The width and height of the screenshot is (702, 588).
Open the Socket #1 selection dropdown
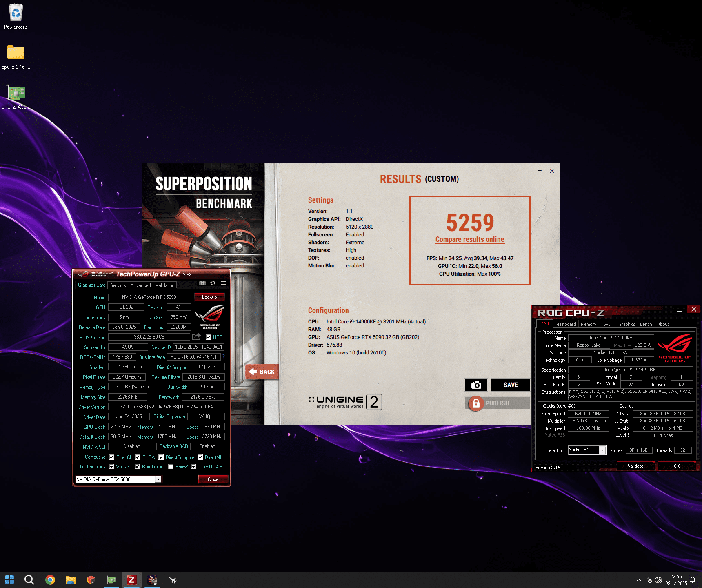click(x=603, y=450)
